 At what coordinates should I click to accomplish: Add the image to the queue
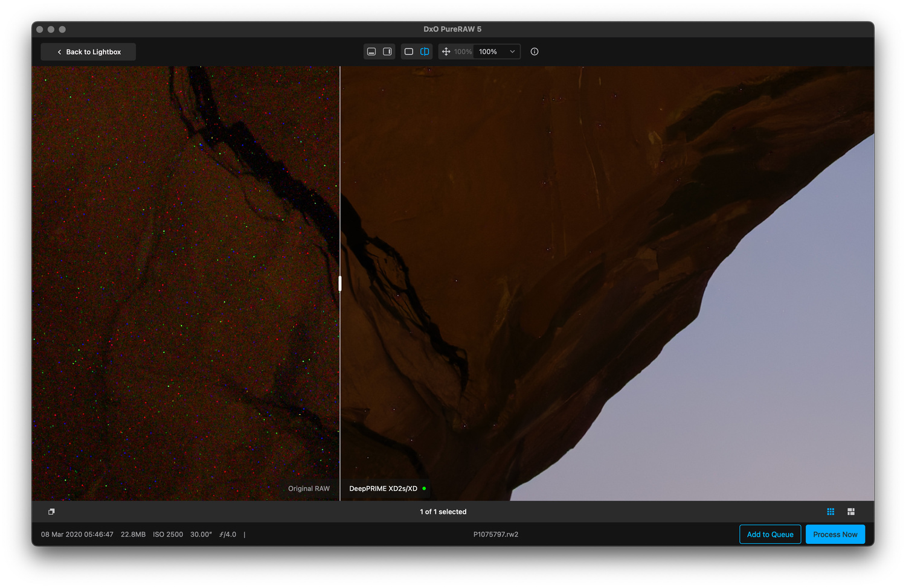click(x=770, y=534)
